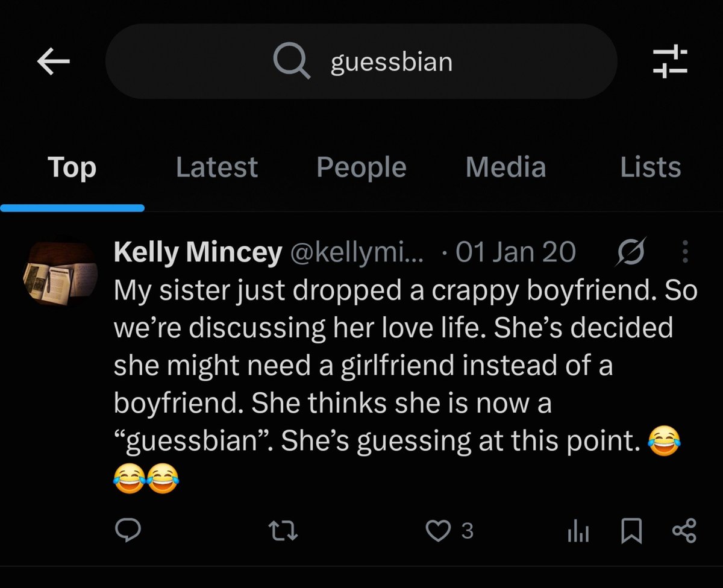The height and width of the screenshot is (588, 723).
Task: View tweet analytics bar chart icon
Action: tap(578, 531)
